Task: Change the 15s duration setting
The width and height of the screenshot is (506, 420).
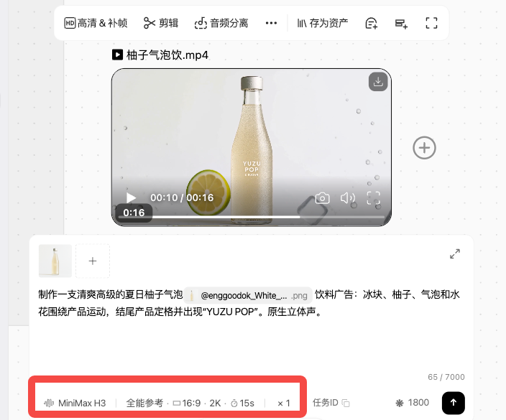Action: [243, 403]
